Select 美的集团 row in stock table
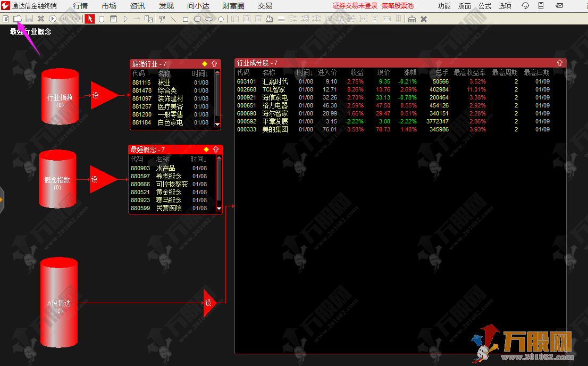Screen dimensions: 588x366 coord(275,129)
